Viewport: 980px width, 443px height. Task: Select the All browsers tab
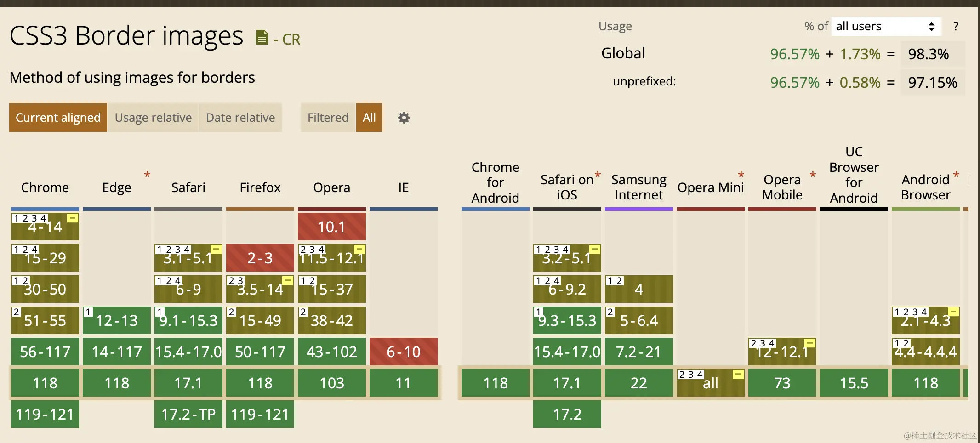[x=369, y=118]
